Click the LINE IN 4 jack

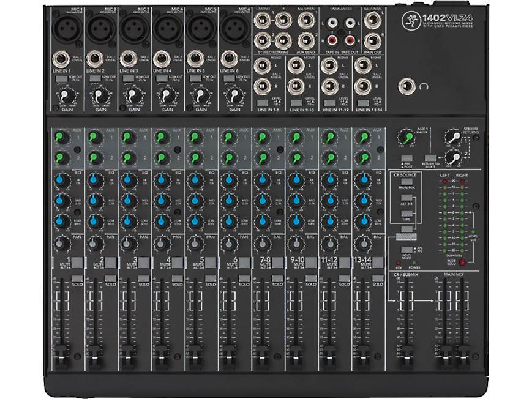(162, 59)
